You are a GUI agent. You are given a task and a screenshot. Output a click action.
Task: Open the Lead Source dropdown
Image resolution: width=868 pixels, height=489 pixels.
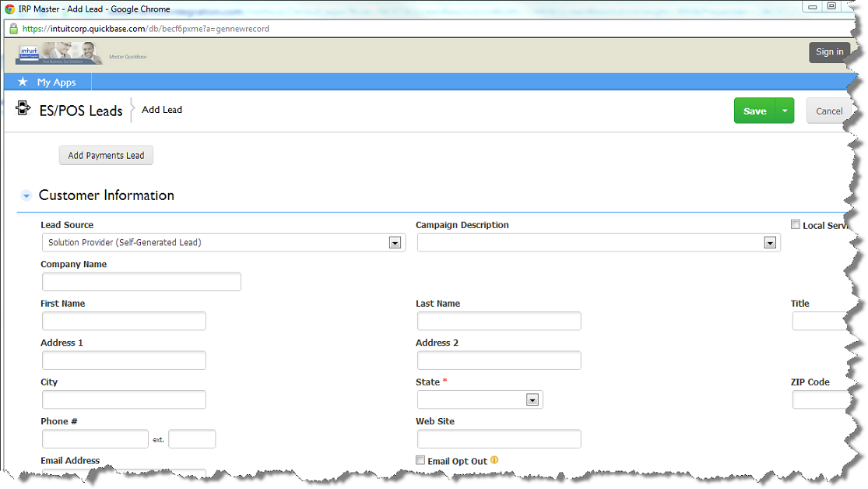[x=395, y=243]
